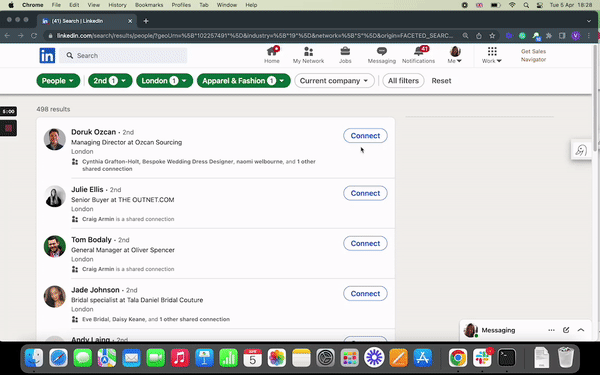Click Julie Ellis's profile photo
This screenshot has height=375, width=600.
[x=55, y=196]
